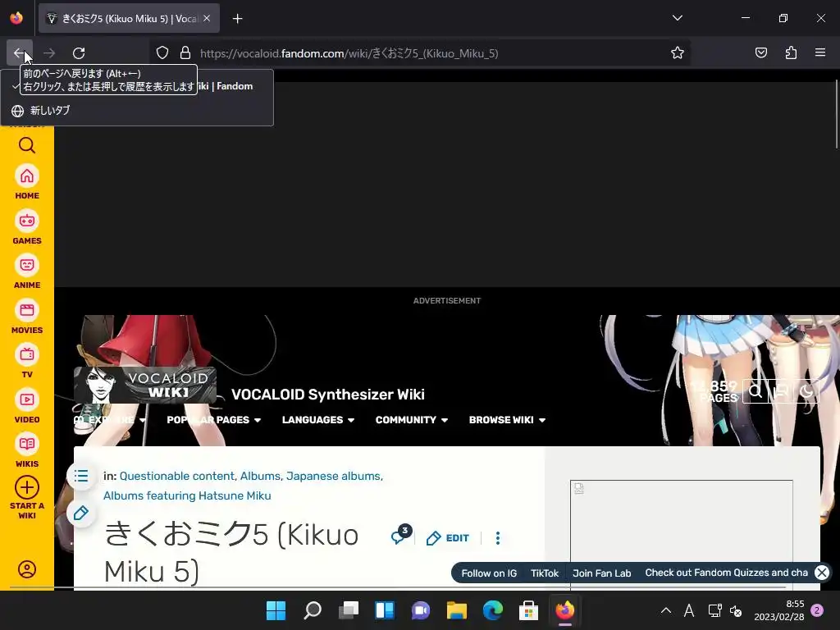Open Albums featuring Hatsune Miku link

coord(187,495)
